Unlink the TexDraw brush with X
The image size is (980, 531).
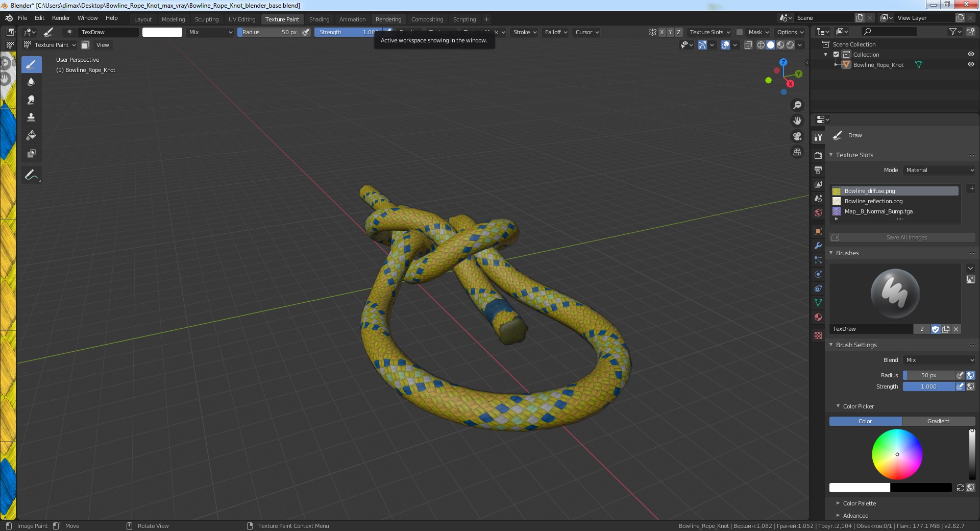click(956, 329)
